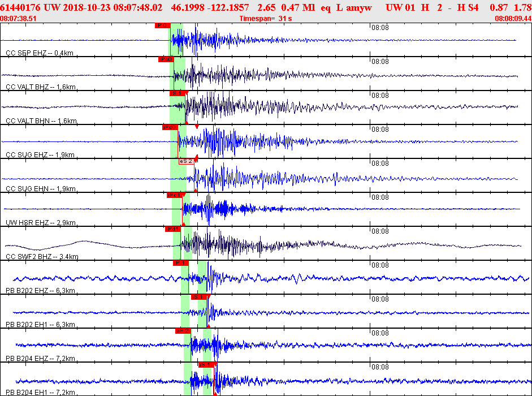The image size is (532, 396).
Task: Click the 'Timespan= 31 s' label
Action: point(266,18)
